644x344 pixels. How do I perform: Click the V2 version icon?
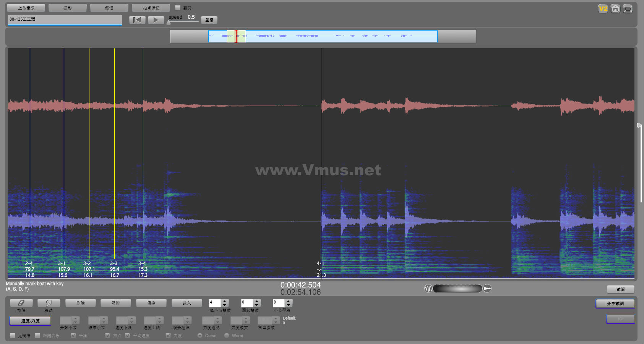tap(603, 9)
